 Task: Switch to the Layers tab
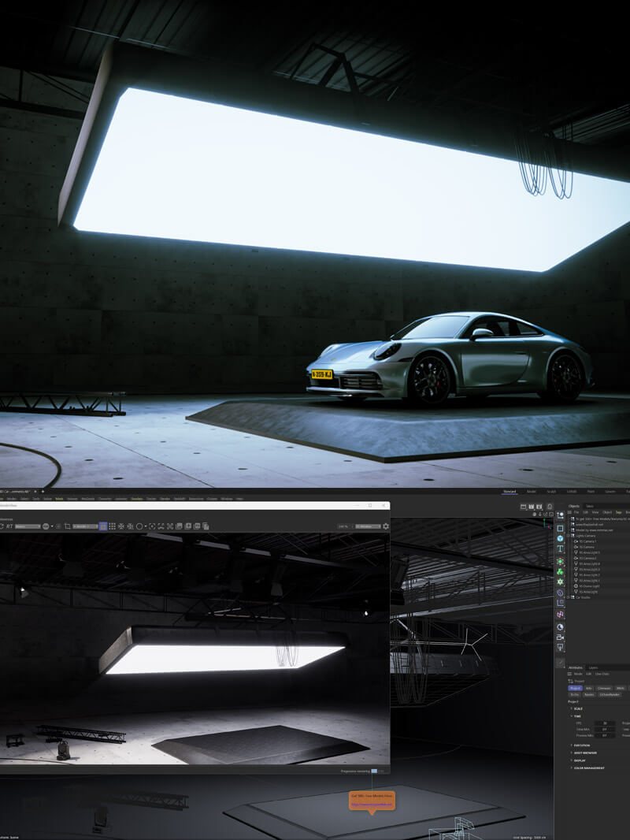[x=593, y=667]
